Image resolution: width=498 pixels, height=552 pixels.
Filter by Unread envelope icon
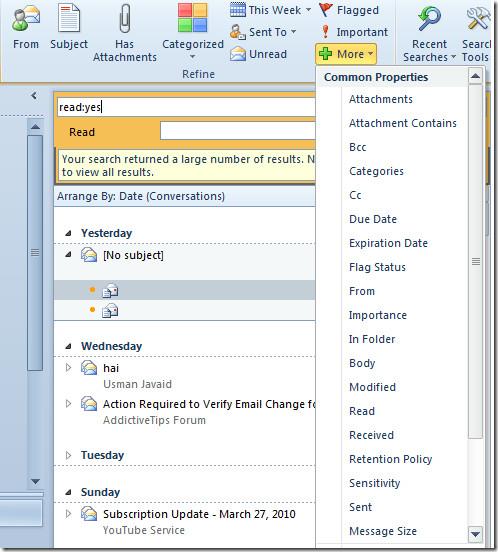238,54
